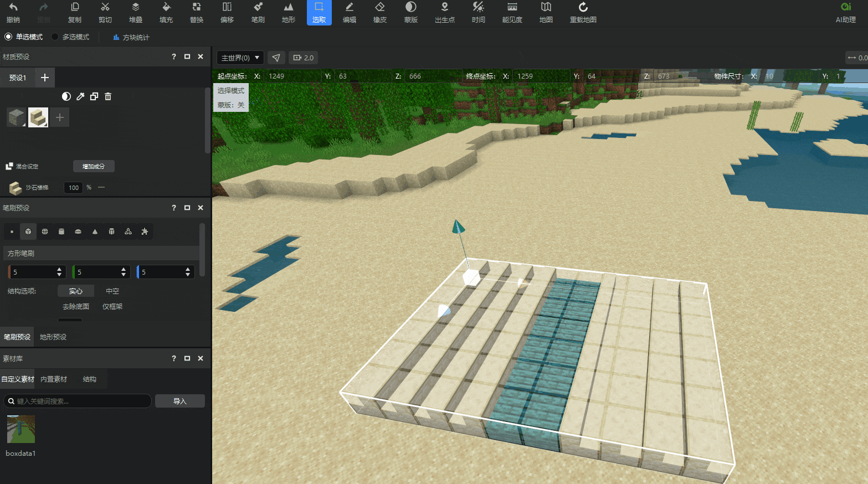Choose the 填充 fill bucket tool
868x484 pixels.
(166, 13)
